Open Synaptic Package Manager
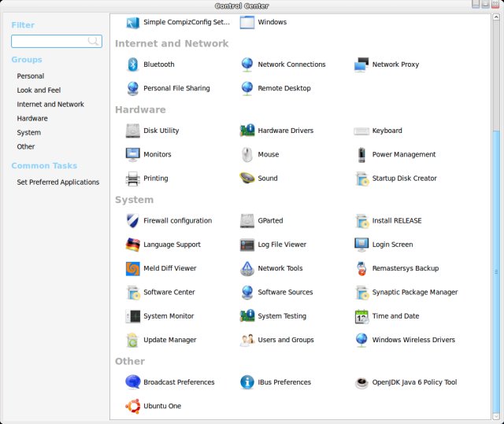The width and height of the screenshot is (504, 424). pyautogui.click(x=414, y=293)
